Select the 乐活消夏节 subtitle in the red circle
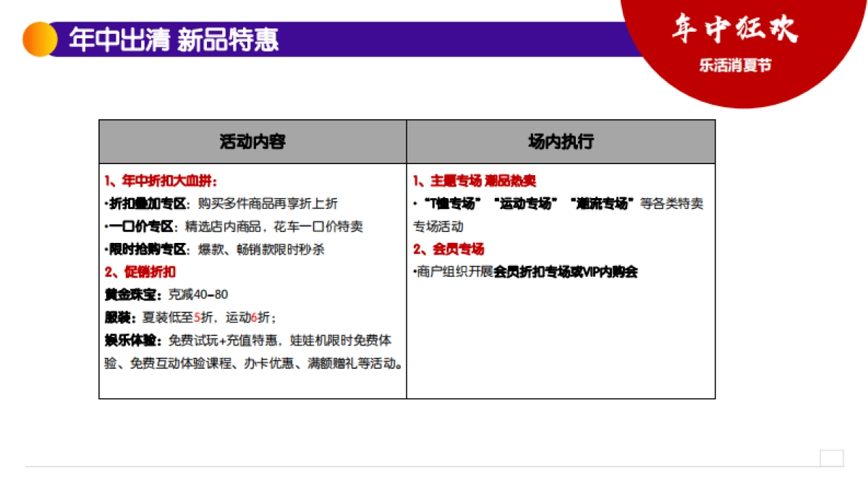 735,65
